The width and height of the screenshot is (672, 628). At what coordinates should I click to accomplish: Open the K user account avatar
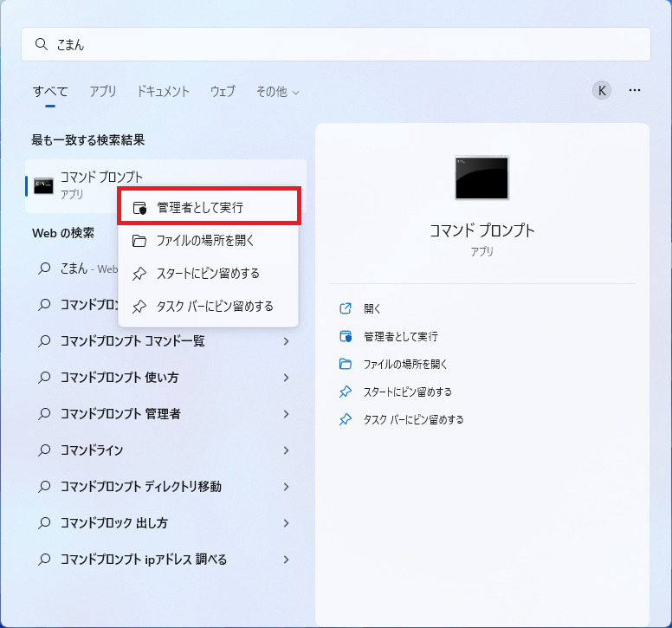click(x=602, y=90)
